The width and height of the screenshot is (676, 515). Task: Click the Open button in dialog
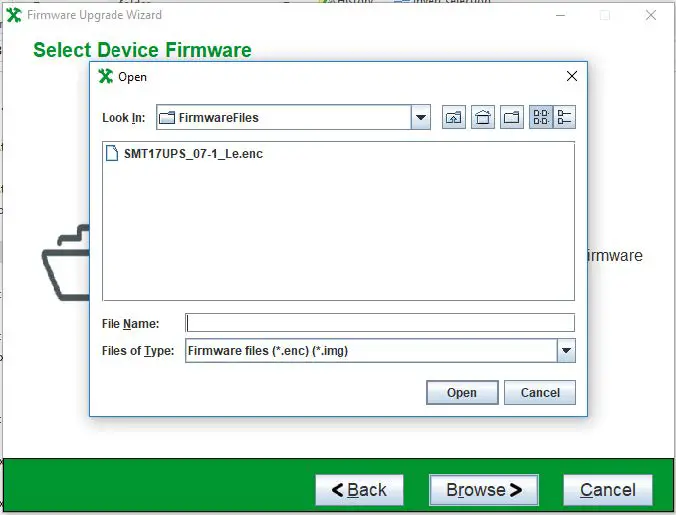[x=462, y=393]
